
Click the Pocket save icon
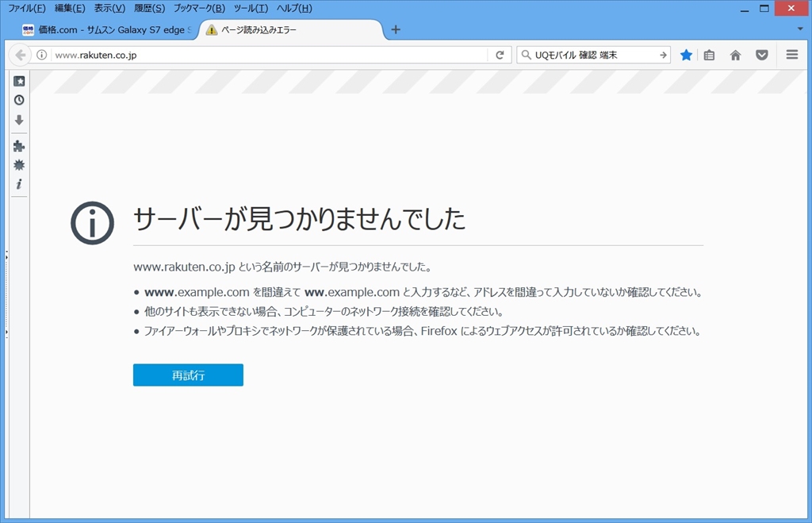point(762,55)
